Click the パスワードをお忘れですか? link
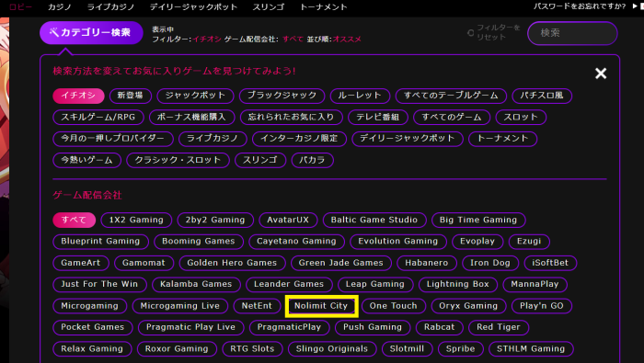This screenshot has width=644, height=363. point(579,6)
